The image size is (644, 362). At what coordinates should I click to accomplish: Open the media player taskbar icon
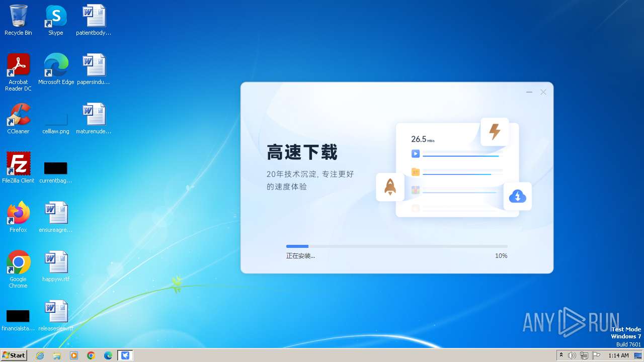pyautogui.click(x=74, y=355)
